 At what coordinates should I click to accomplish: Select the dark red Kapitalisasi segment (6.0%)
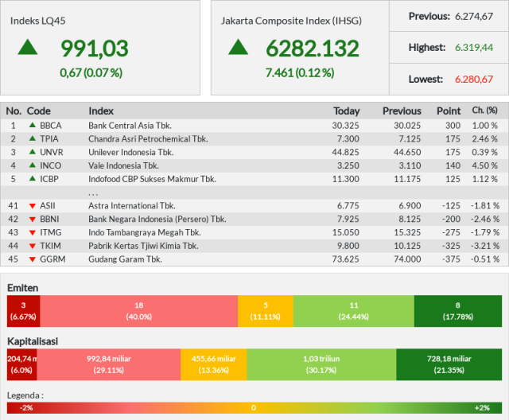[x=22, y=364]
